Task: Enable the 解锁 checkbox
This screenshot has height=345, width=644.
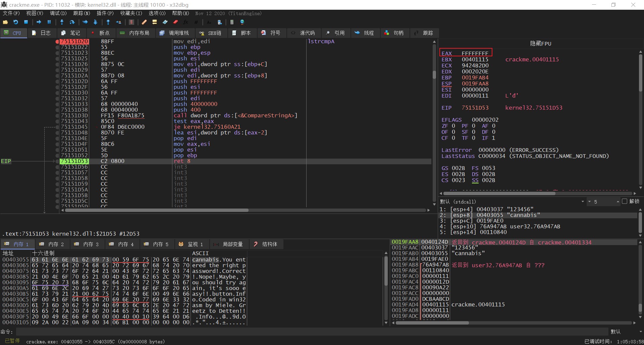Action: click(x=624, y=202)
